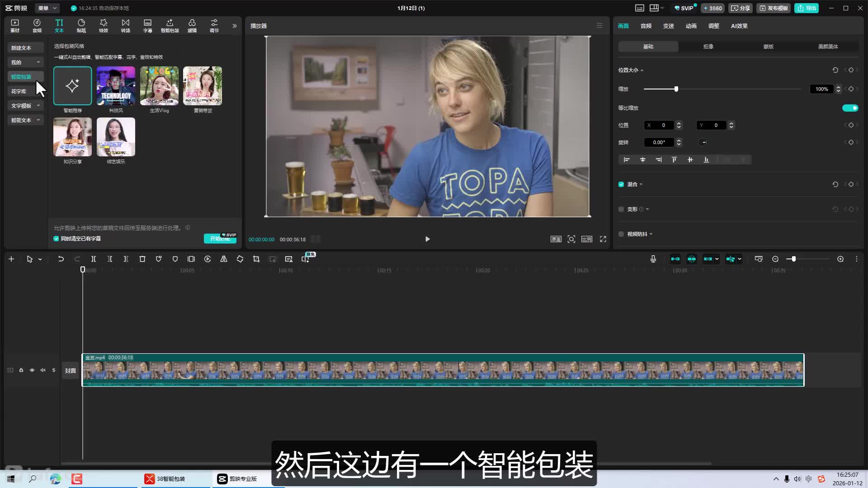Click the split clip tool in timeline toolbar
Viewport: 868px width, 488px height.
[x=94, y=259]
